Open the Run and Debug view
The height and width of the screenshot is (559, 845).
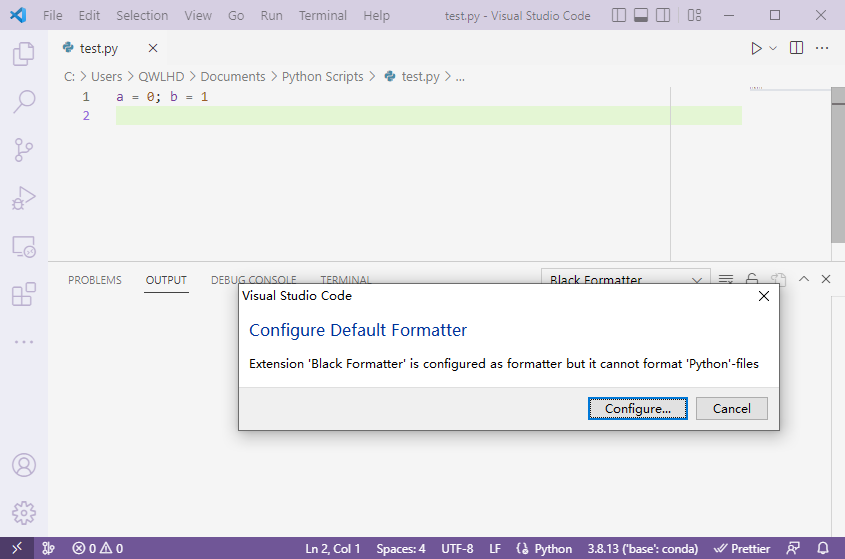coord(24,198)
